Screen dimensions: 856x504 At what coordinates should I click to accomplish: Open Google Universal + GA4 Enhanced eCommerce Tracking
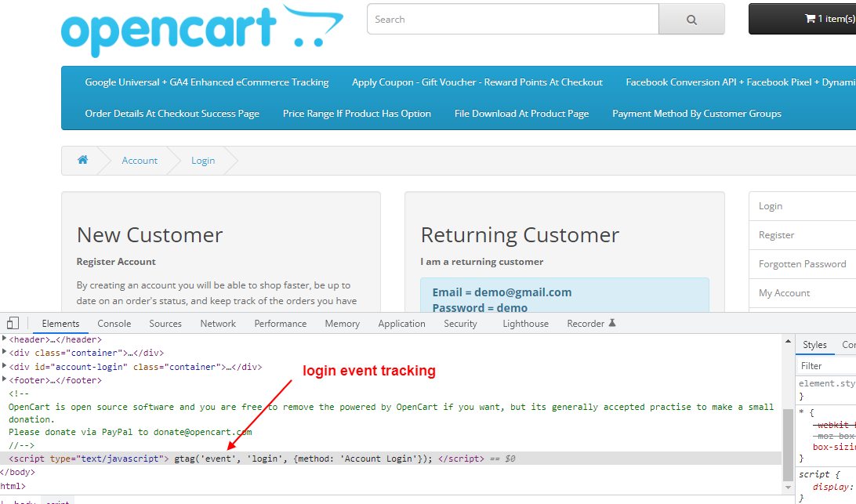207,82
